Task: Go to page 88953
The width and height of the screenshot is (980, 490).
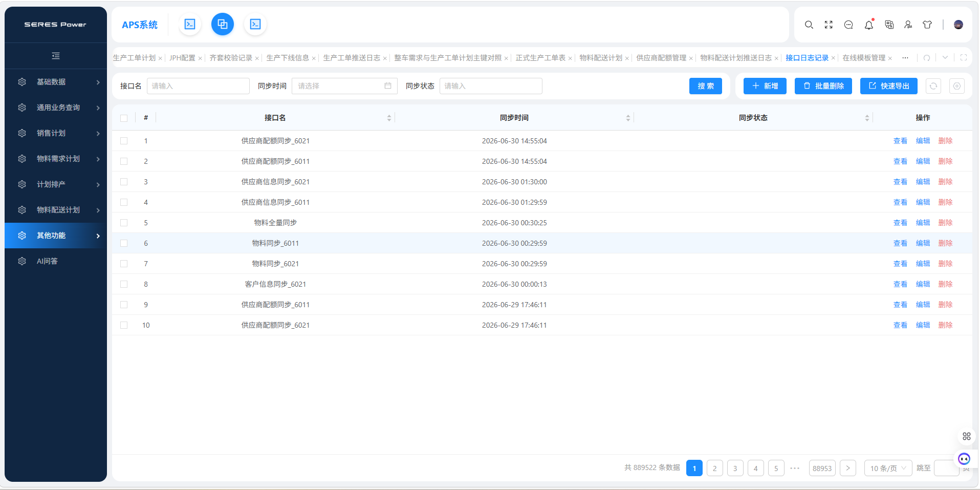Action: point(822,468)
